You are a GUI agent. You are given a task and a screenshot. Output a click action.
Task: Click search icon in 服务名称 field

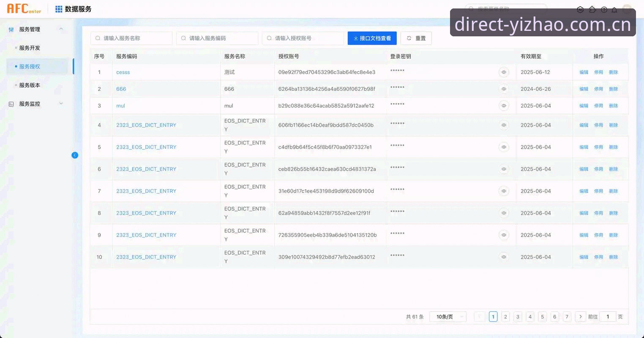98,38
